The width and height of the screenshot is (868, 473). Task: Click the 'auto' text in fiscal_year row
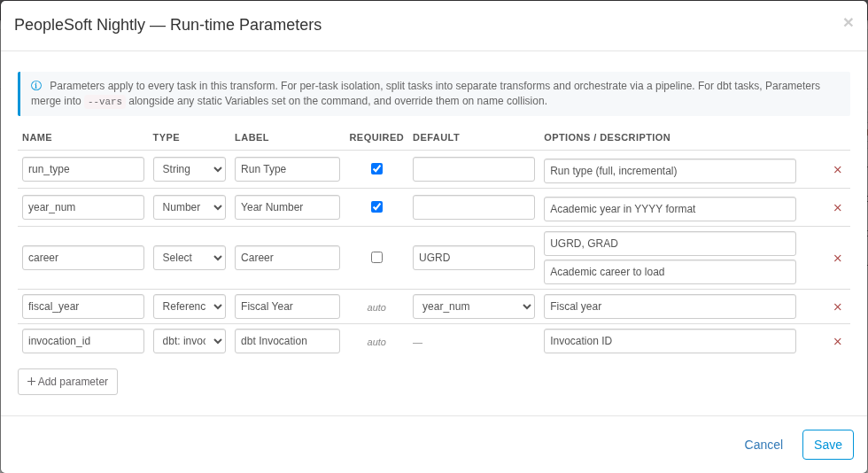(376, 307)
